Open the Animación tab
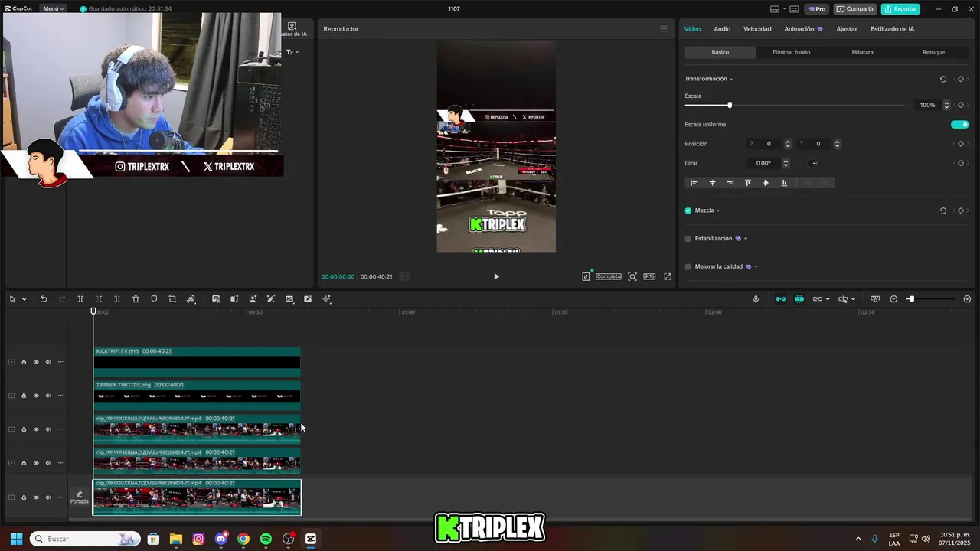This screenshot has width=980, height=551. click(x=803, y=29)
